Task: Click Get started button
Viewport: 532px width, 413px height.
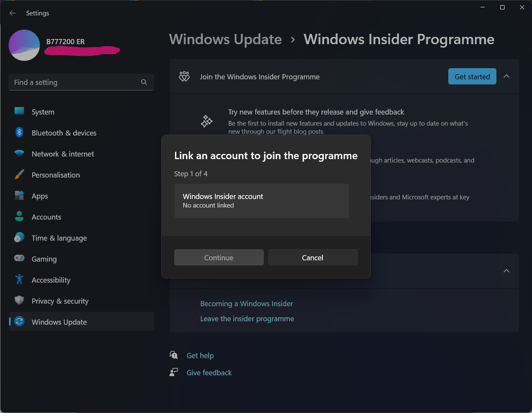Action: click(x=472, y=76)
